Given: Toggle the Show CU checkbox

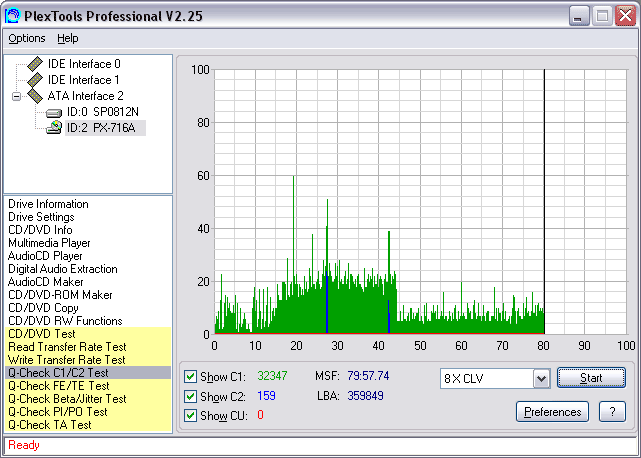Looking at the screenshot, I should [x=190, y=415].
